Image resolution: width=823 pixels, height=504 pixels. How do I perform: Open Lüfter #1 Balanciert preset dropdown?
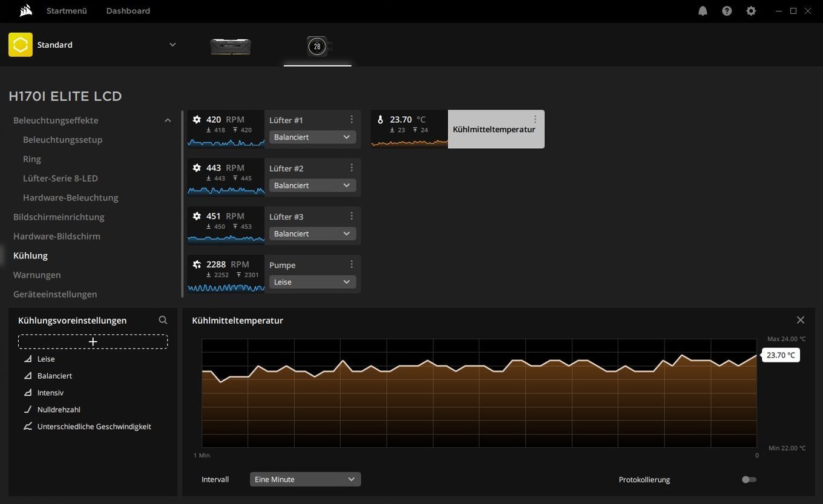(312, 137)
